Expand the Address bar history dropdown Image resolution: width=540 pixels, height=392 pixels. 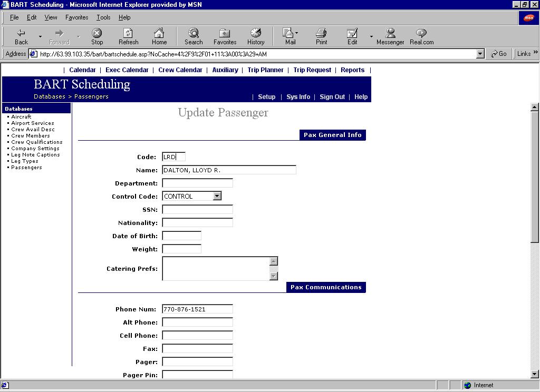click(x=479, y=53)
